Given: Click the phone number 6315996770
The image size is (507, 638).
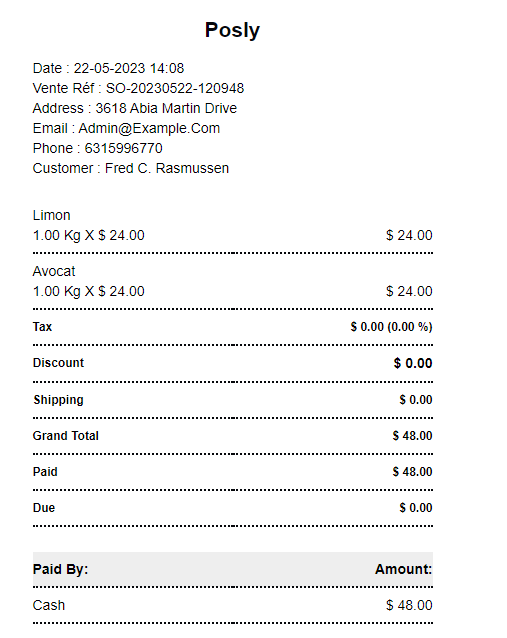Looking at the screenshot, I should [123, 148].
